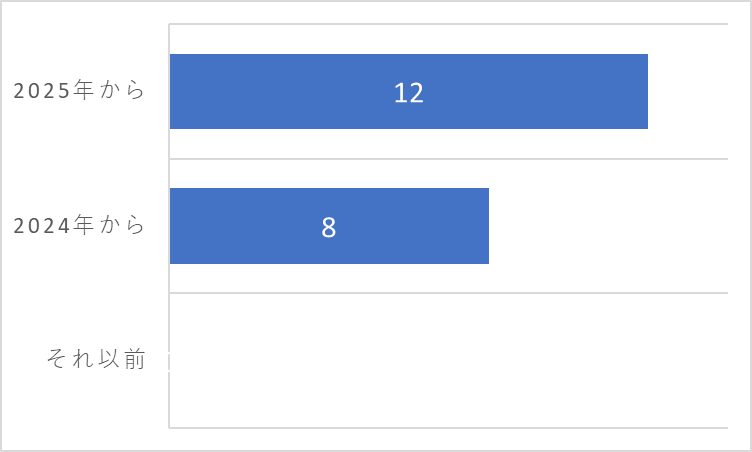Select the gridline between 2025 and 2024 rows
752x452 pixels.
pos(448,159)
